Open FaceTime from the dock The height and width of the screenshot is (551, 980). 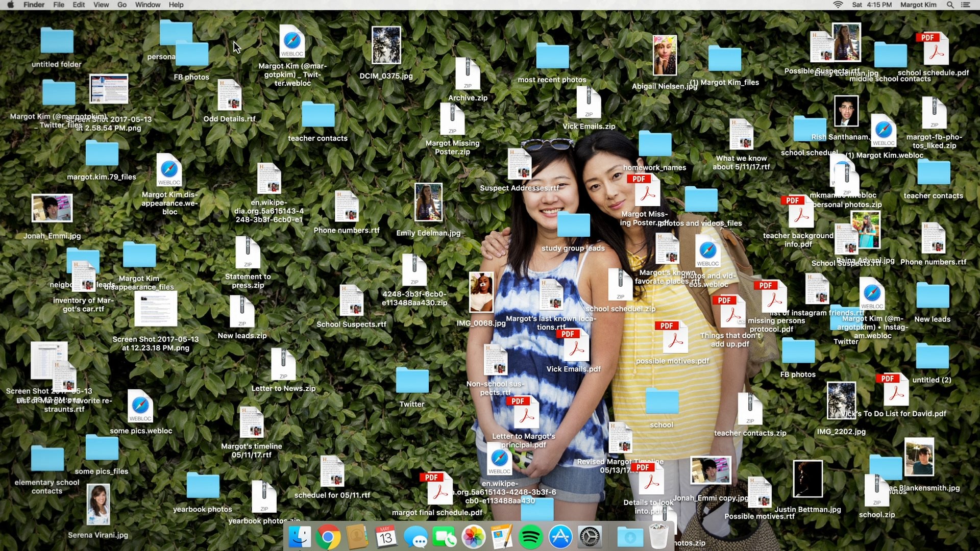444,537
